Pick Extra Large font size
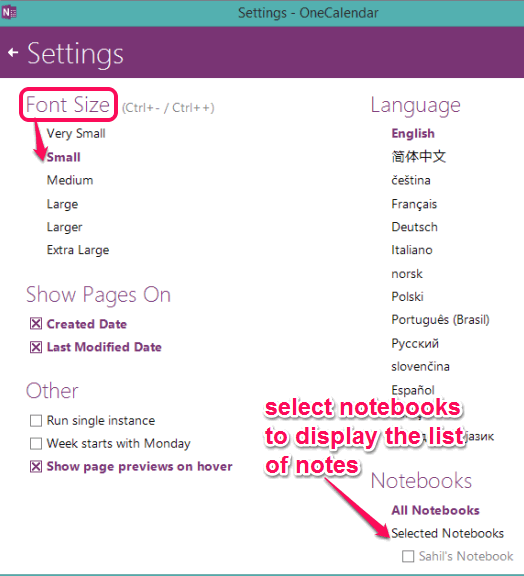 point(78,250)
